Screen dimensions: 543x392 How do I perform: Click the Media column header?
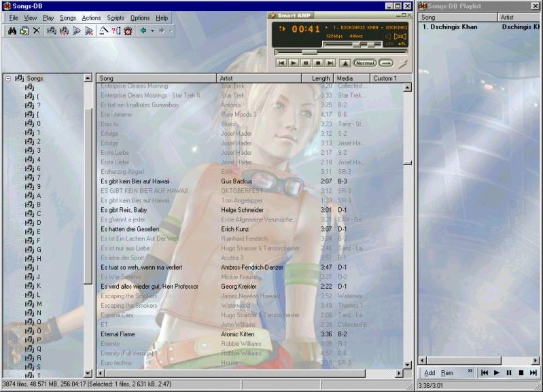click(x=351, y=78)
